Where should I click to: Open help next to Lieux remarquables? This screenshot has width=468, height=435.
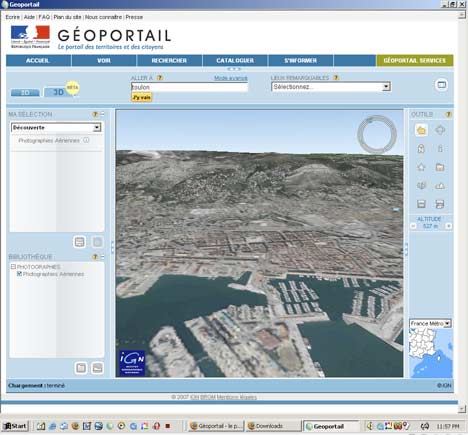pos(336,78)
